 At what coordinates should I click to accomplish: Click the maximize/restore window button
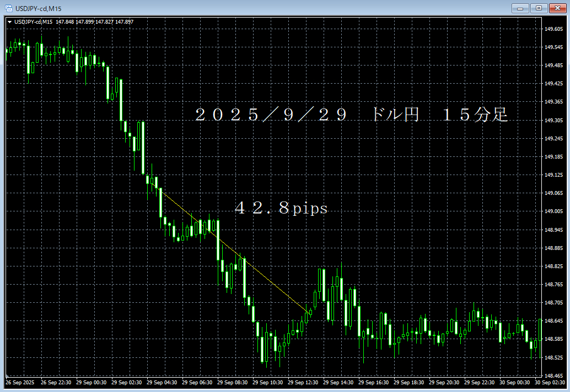click(x=539, y=8)
